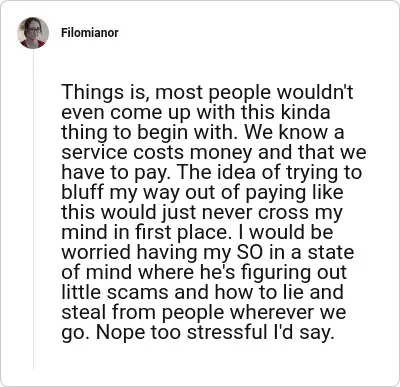Click the word "bluff" in the comment
The width and height of the screenshot is (400, 387).
pos(80,192)
